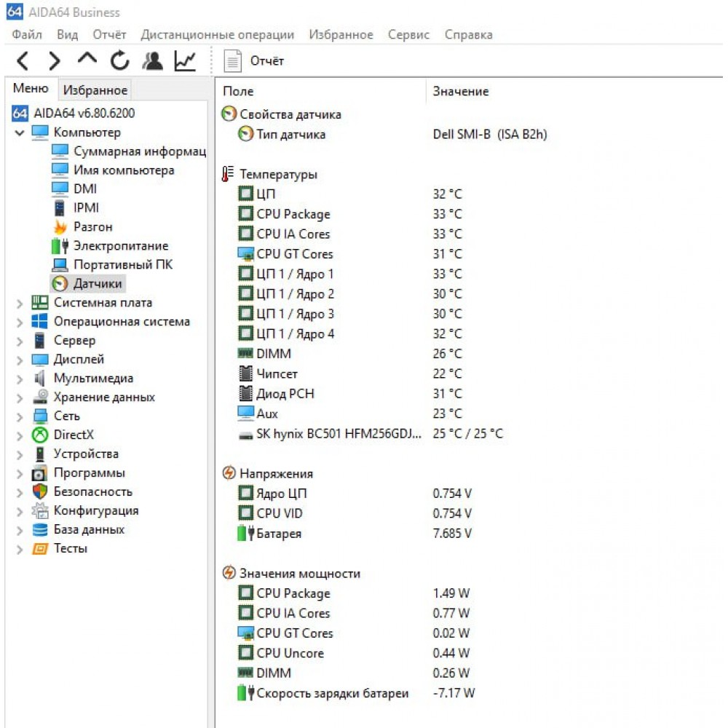
Task: Select the Сервер tree item label
Action: pyautogui.click(x=75, y=341)
